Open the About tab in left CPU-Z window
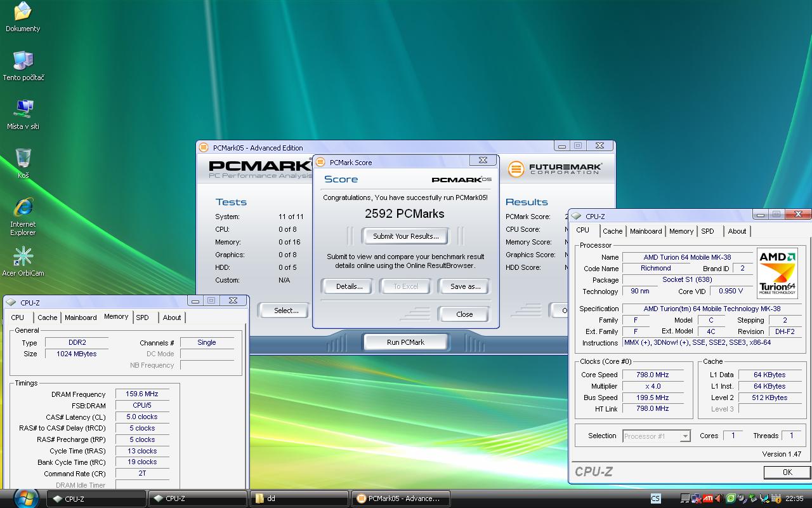 (171, 317)
